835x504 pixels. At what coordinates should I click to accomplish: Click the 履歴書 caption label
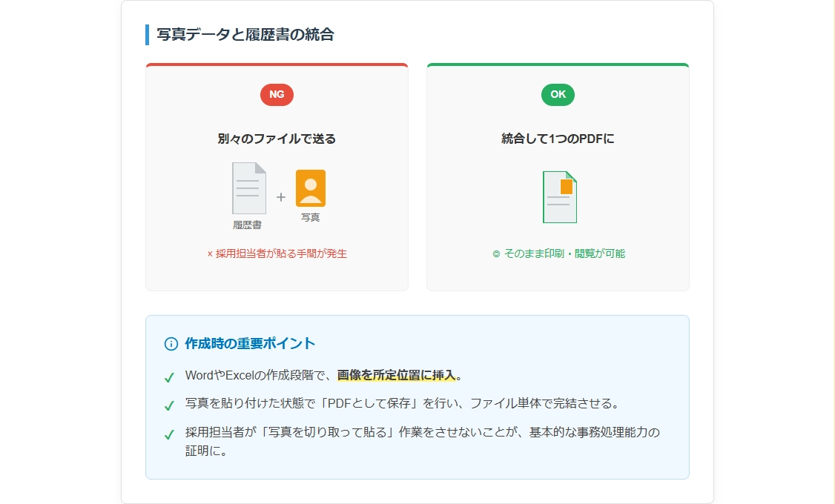pyautogui.click(x=247, y=225)
